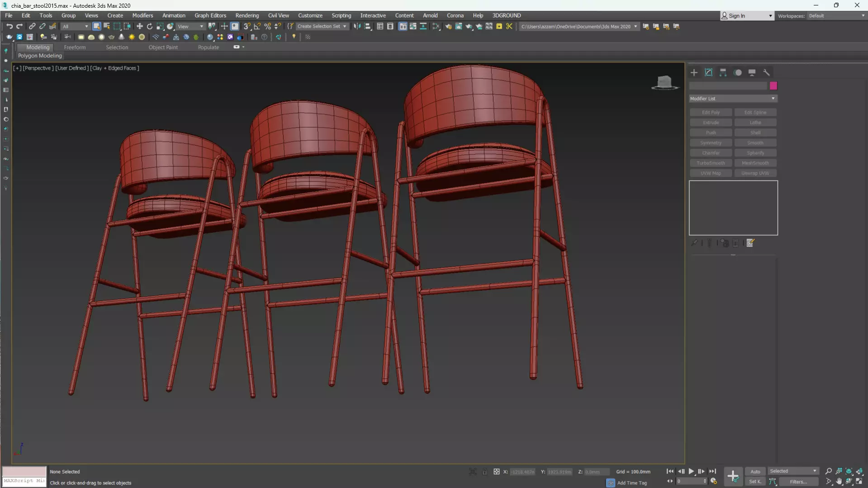The height and width of the screenshot is (488, 868).
Task: Select the Pan View hand icon
Action: pyautogui.click(x=839, y=482)
